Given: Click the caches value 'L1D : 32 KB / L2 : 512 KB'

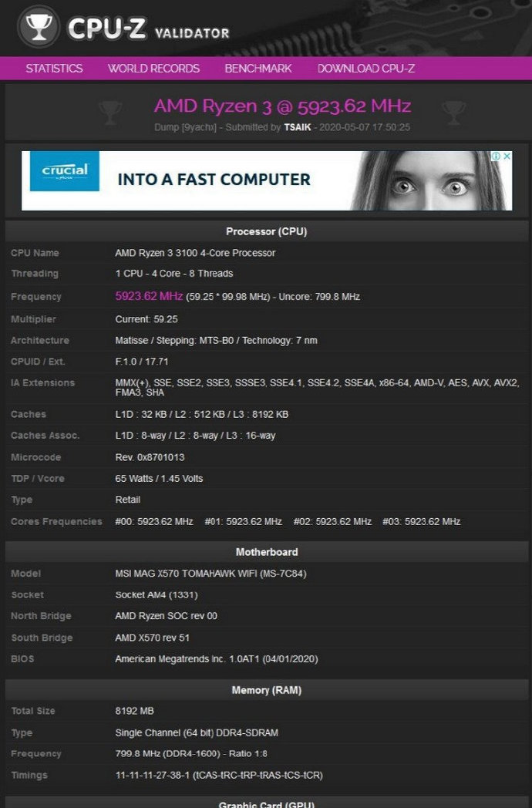Looking at the screenshot, I should tap(172, 414).
